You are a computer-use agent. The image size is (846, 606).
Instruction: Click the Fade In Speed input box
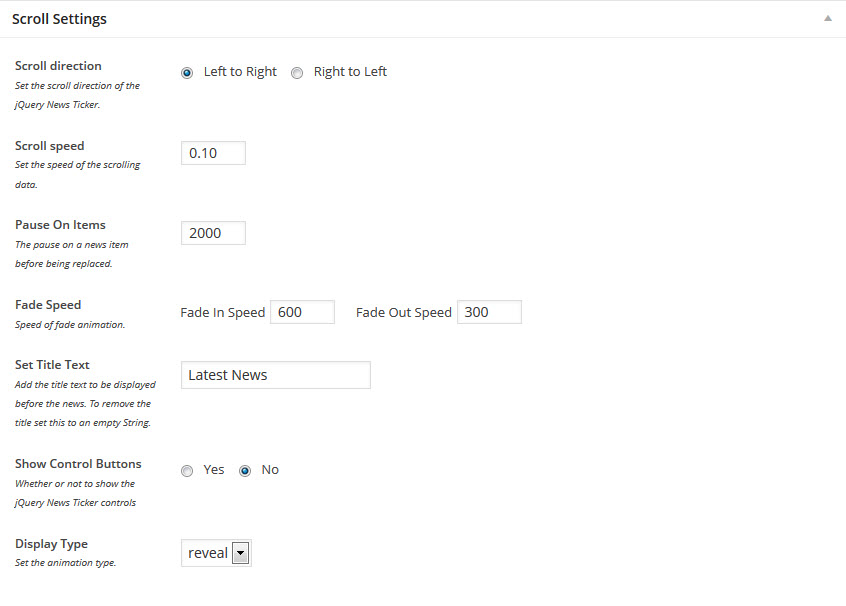302,311
